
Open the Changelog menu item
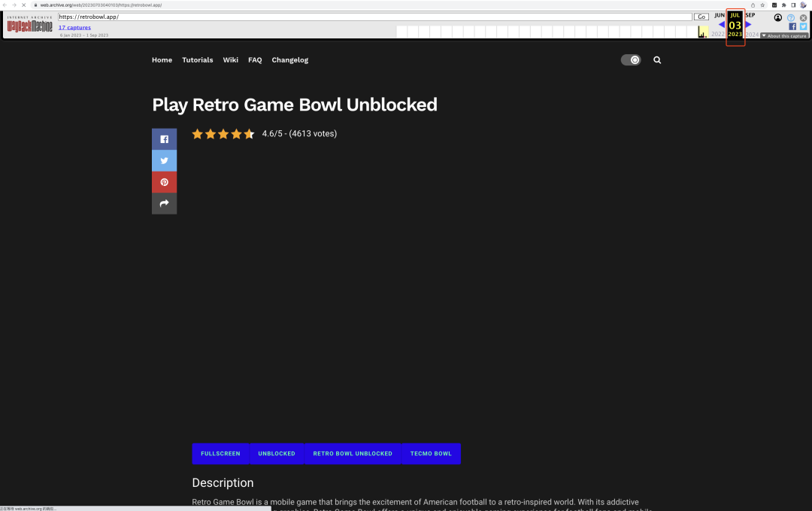tap(290, 60)
